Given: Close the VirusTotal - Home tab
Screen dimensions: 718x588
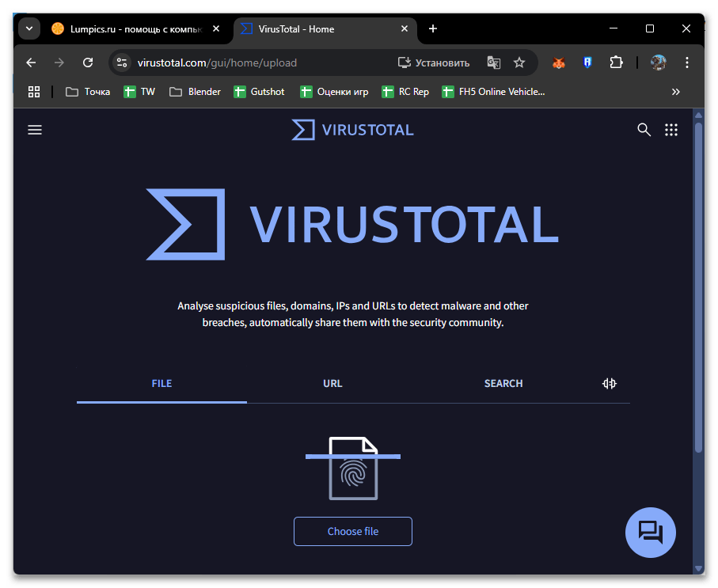Looking at the screenshot, I should [405, 28].
